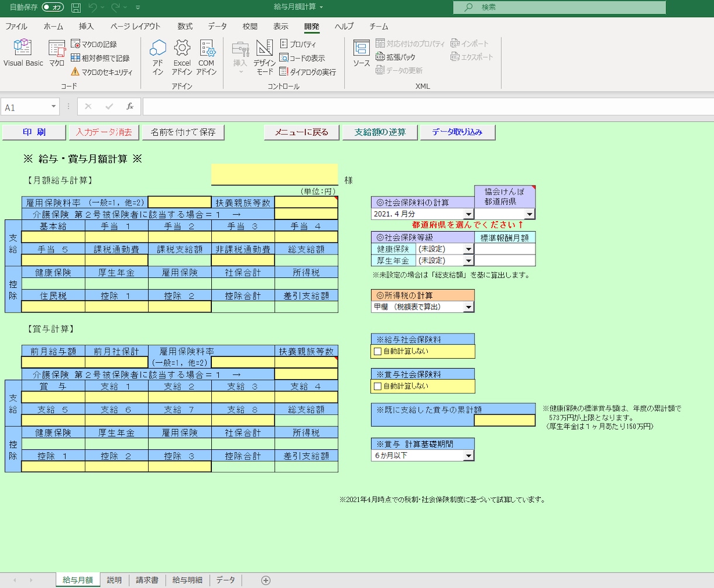
Task: Click the Undo arrow icon
Action: pos(92,8)
